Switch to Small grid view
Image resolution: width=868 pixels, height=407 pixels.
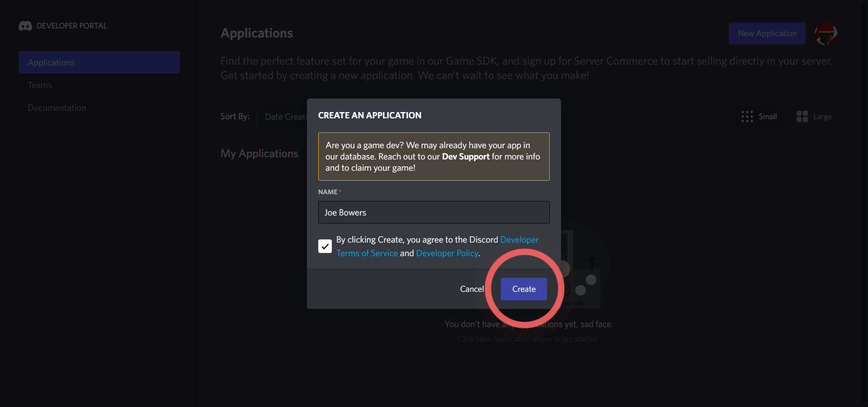759,117
